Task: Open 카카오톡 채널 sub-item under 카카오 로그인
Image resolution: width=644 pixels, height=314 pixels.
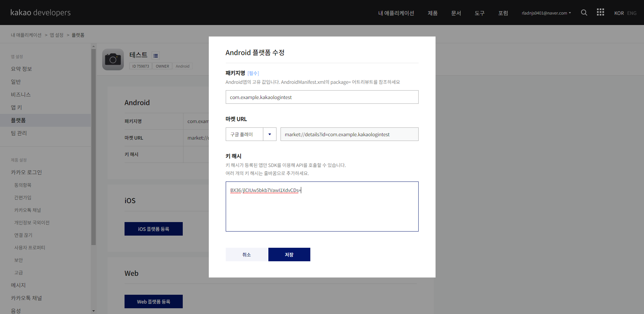Action: point(27,210)
